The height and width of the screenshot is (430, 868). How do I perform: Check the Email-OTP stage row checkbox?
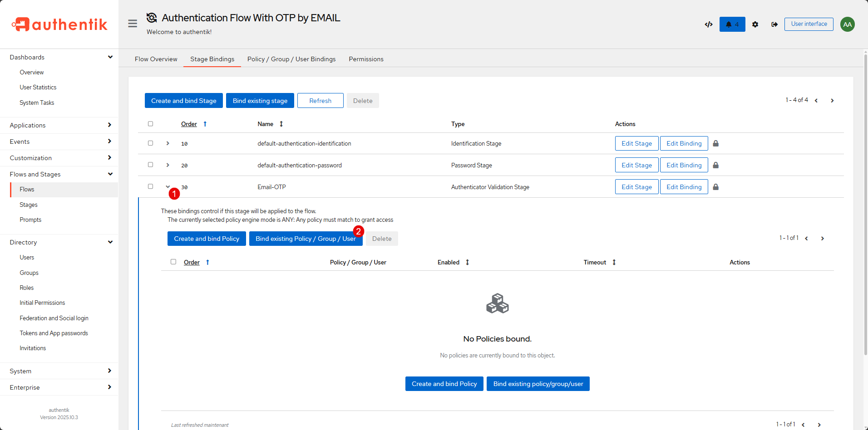150,186
